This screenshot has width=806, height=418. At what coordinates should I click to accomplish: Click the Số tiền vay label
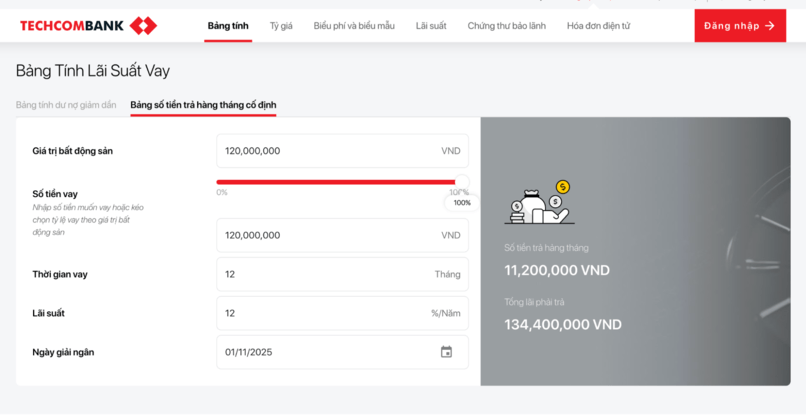coord(55,194)
